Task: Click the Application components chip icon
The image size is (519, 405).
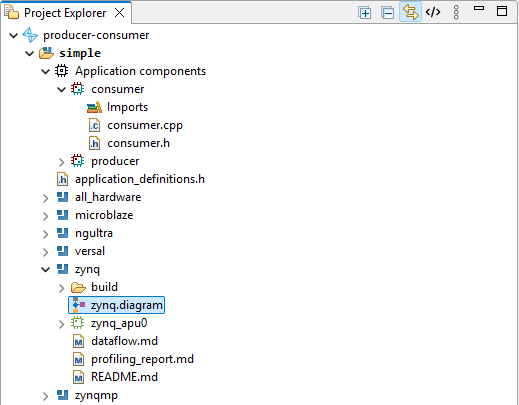Action: click(61, 71)
